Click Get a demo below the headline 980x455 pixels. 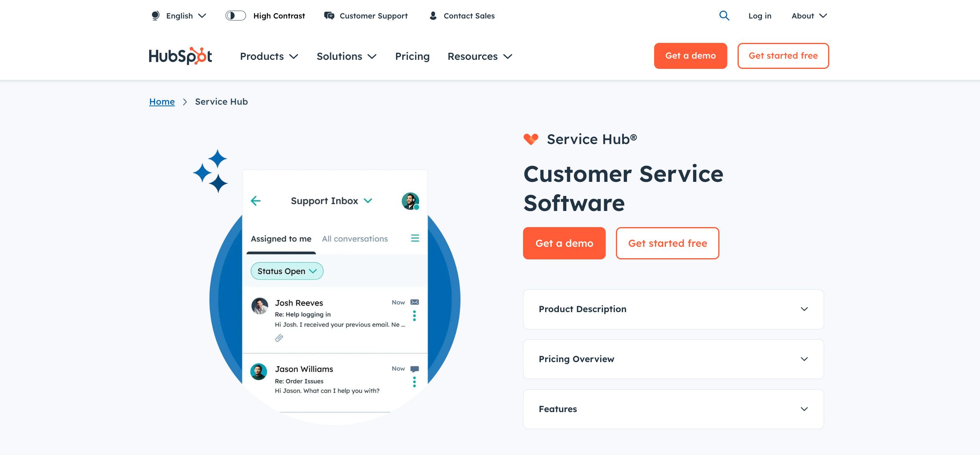(x=564, y=243)
